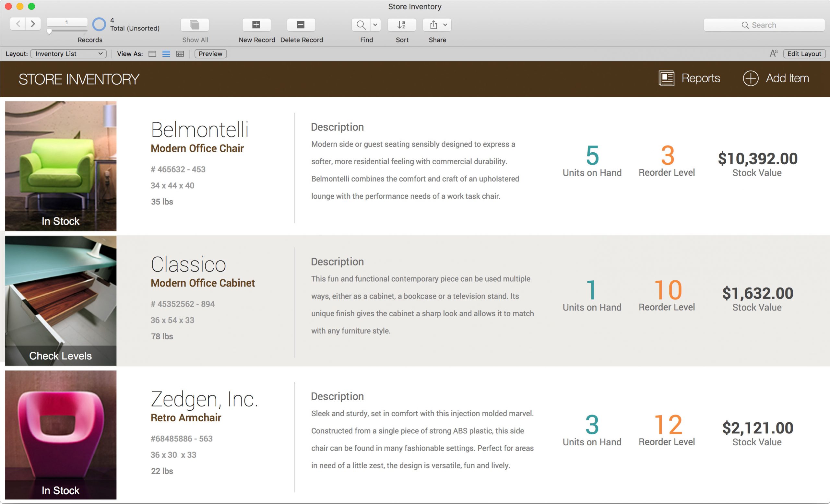Click the Add Item label
Image resolution: width=830 pixels, height=504 pixels.
point(787,78)
